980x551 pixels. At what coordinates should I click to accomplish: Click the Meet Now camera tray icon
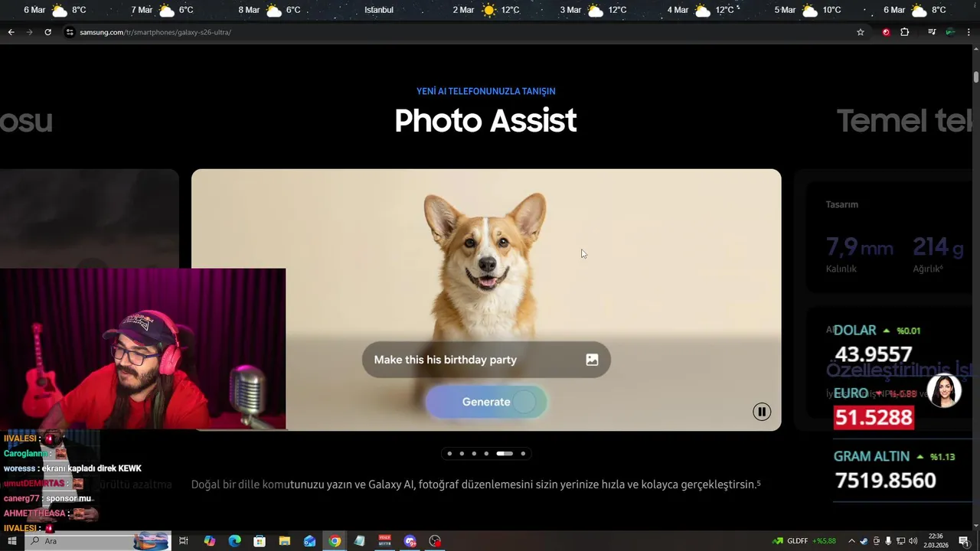click(877, 541)
